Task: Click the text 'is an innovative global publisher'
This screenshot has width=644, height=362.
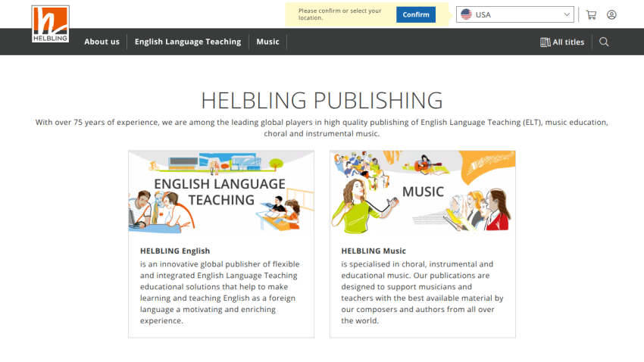Action: (x=201, y=264)
